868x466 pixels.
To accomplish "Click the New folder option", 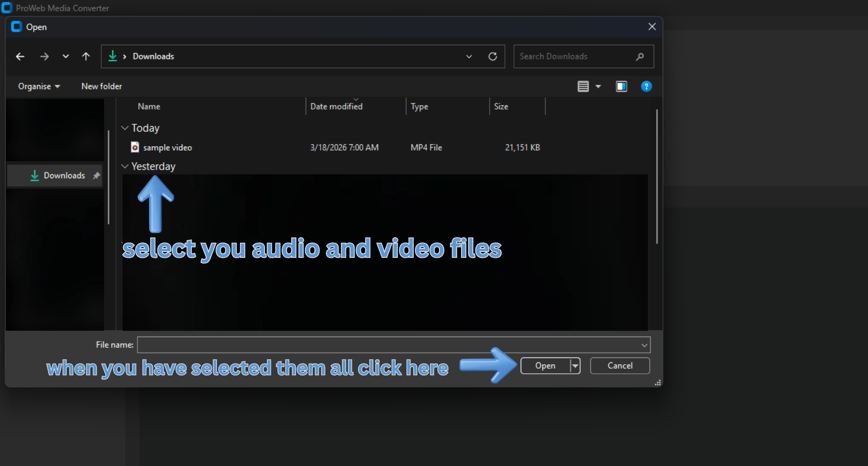I will [101, 86].
